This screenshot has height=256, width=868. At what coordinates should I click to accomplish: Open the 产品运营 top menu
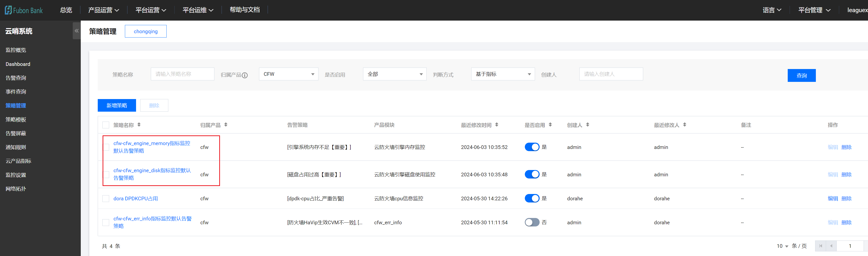click(104, 10)
